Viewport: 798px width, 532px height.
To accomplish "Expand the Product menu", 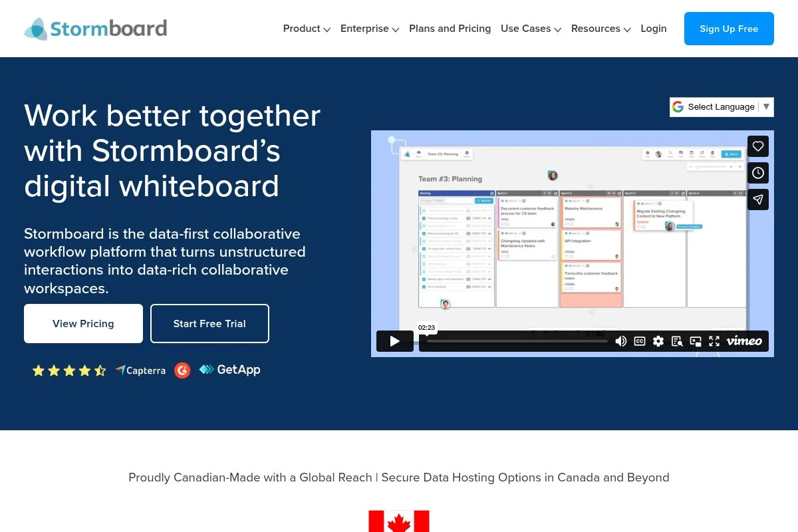I will (x=307, y=29).
